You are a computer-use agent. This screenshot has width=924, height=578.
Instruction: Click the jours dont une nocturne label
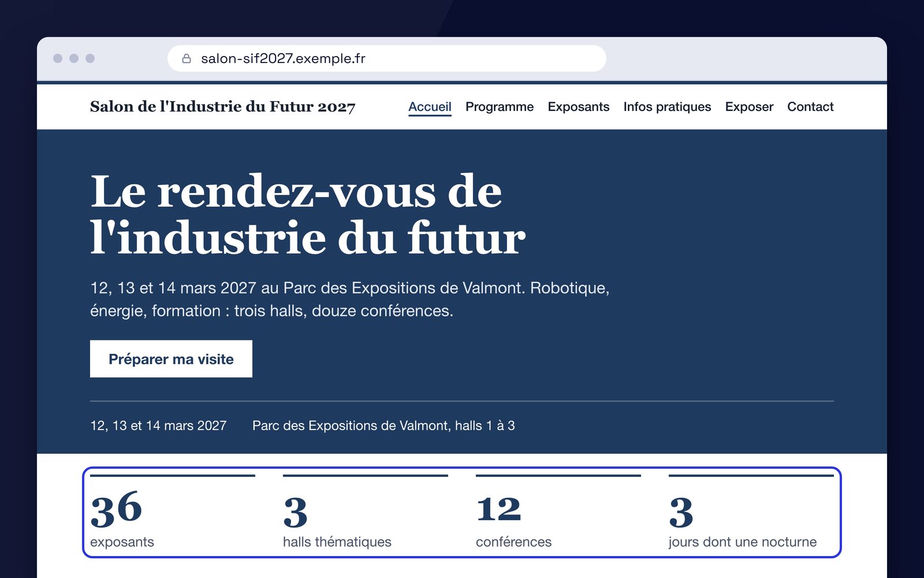743,542
